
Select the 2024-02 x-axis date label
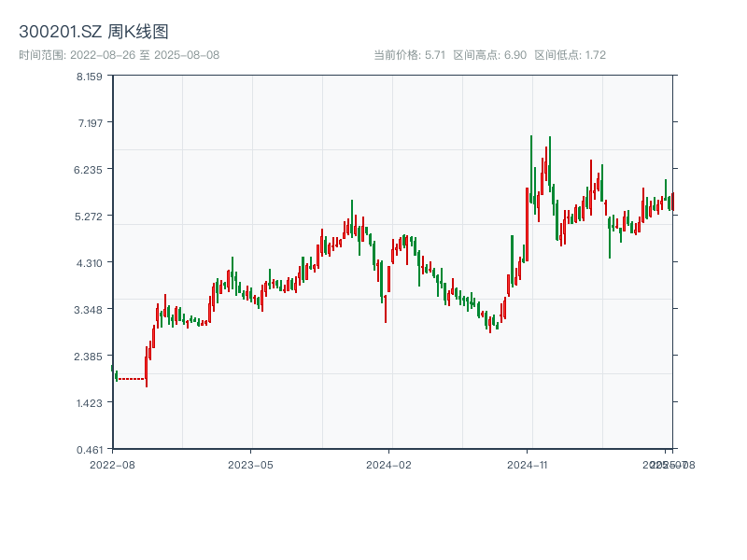click(388, 464)
